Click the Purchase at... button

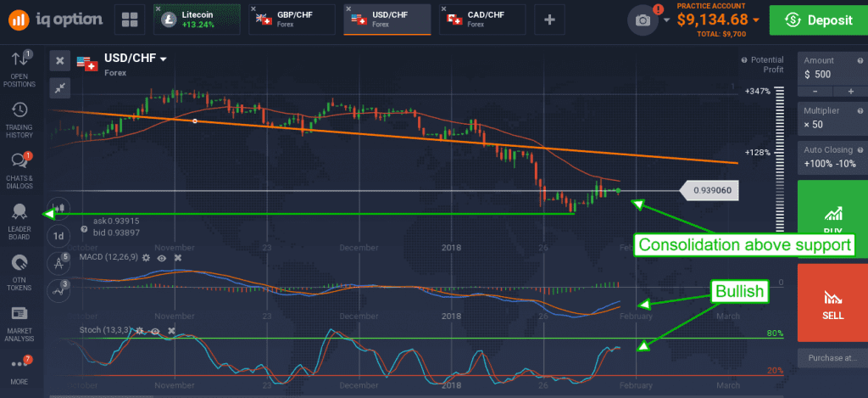point(832,357)
